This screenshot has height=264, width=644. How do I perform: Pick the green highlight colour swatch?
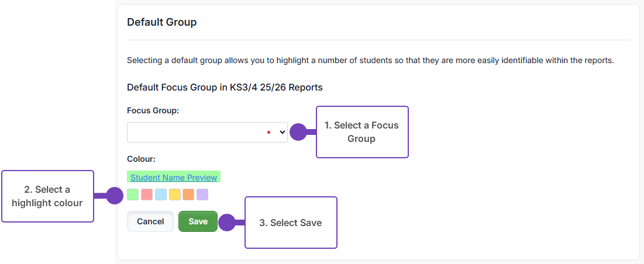[133, 194]
